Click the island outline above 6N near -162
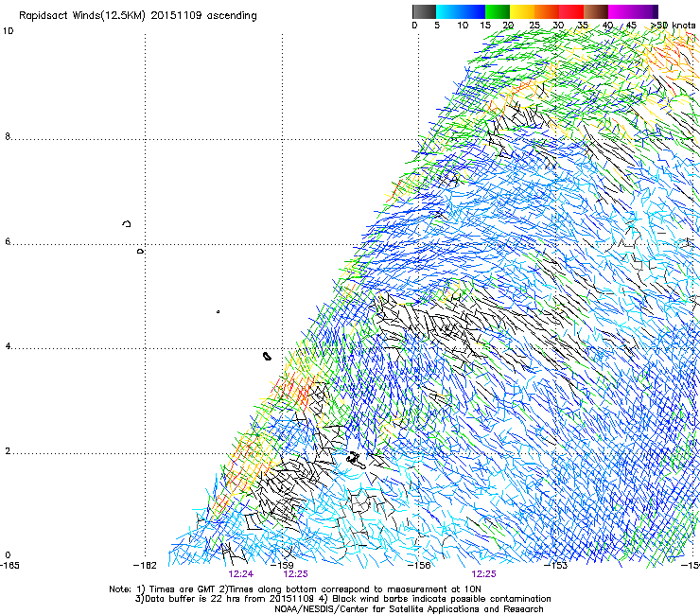 click(x=127, y=223)
